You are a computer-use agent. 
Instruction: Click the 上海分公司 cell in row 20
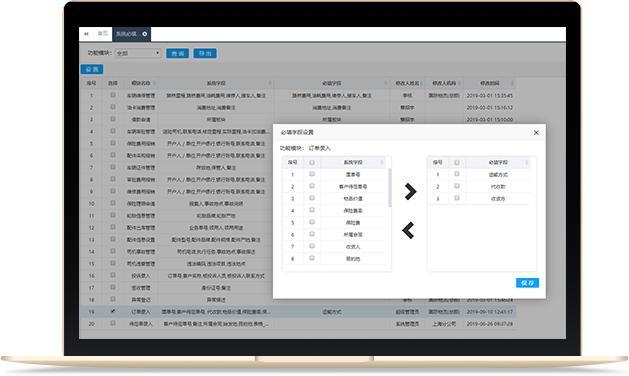pos(444,324)
